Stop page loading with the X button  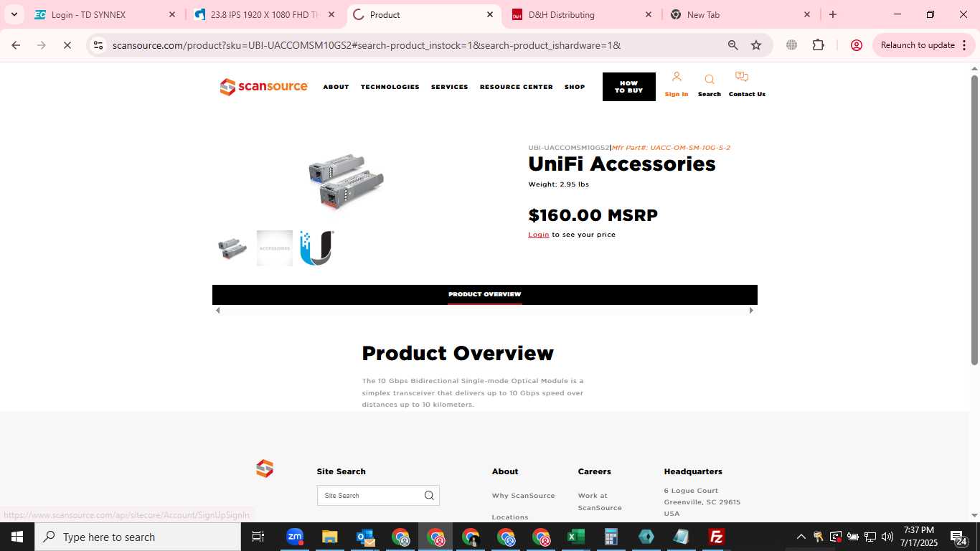67,45
